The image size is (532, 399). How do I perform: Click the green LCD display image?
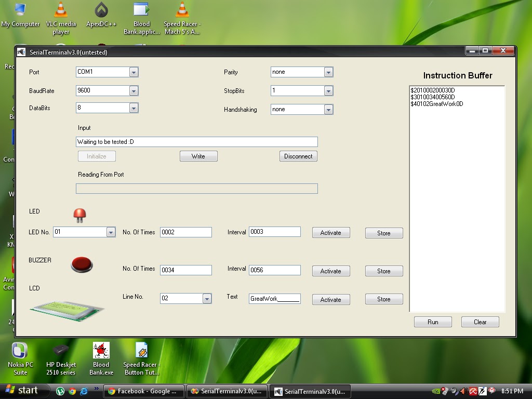[x=65, y=308]
